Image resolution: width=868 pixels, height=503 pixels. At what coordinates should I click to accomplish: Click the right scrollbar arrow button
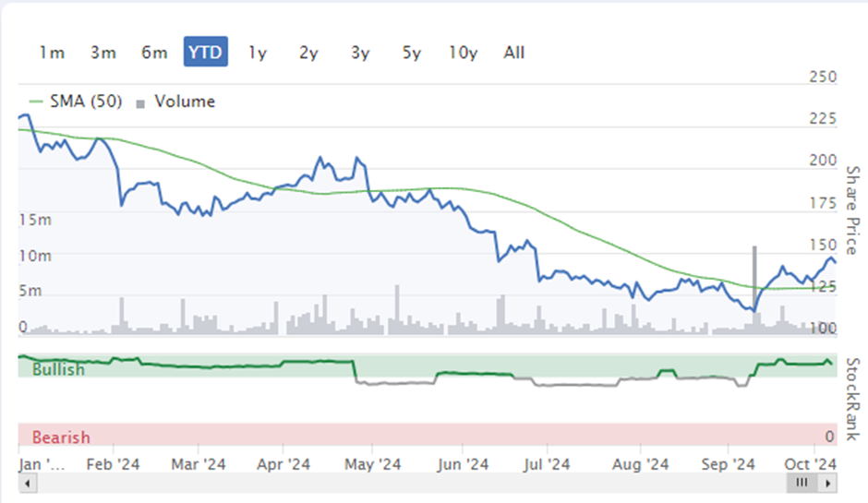coord(828,484)
